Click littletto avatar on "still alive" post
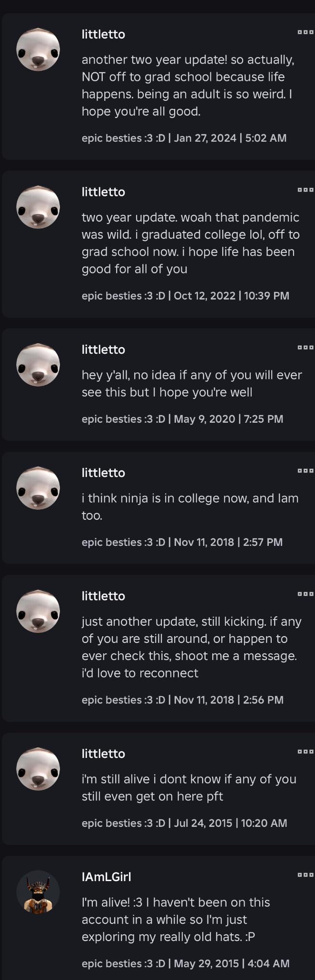 [x=38, y=768]
